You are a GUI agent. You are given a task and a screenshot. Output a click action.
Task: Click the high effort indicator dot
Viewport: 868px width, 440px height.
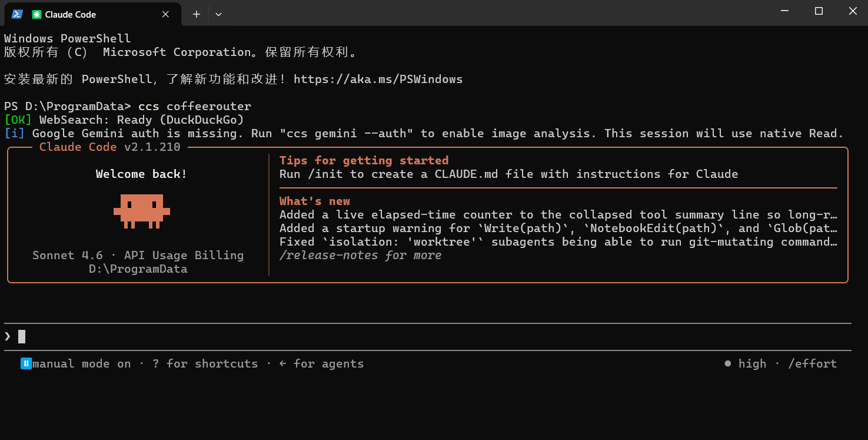[728, 363]
